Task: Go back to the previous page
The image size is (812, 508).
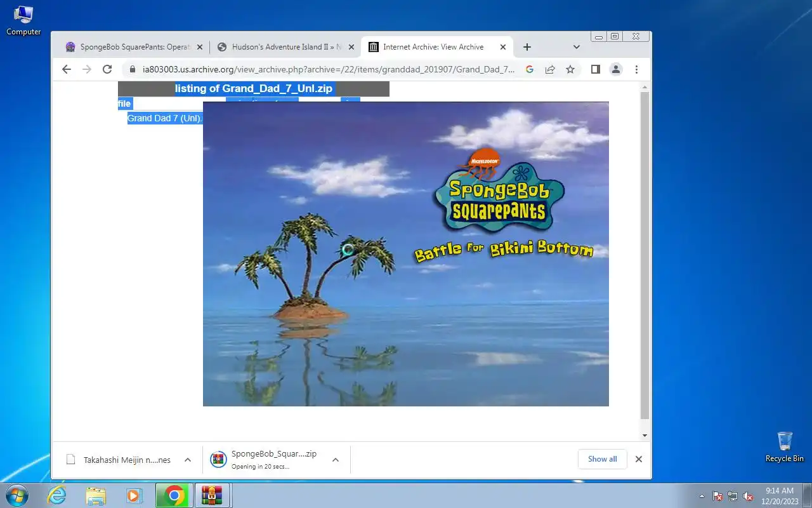Action: click(x=67, y=69)
